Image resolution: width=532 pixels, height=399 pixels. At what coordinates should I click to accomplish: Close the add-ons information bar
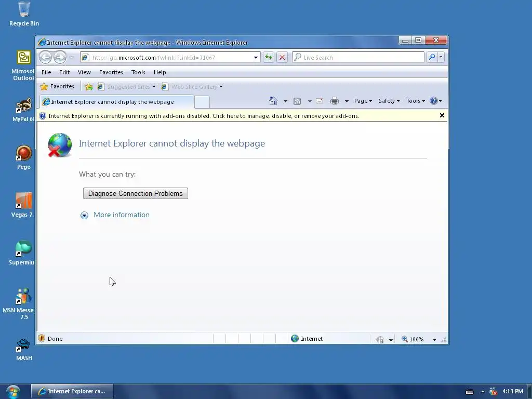(x=442, y=115)
